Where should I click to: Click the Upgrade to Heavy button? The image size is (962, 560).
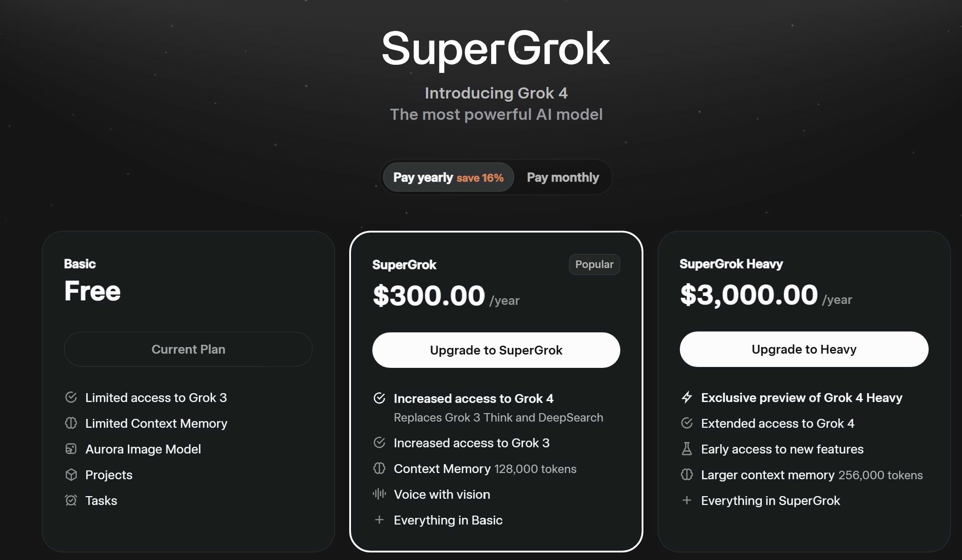804,349
